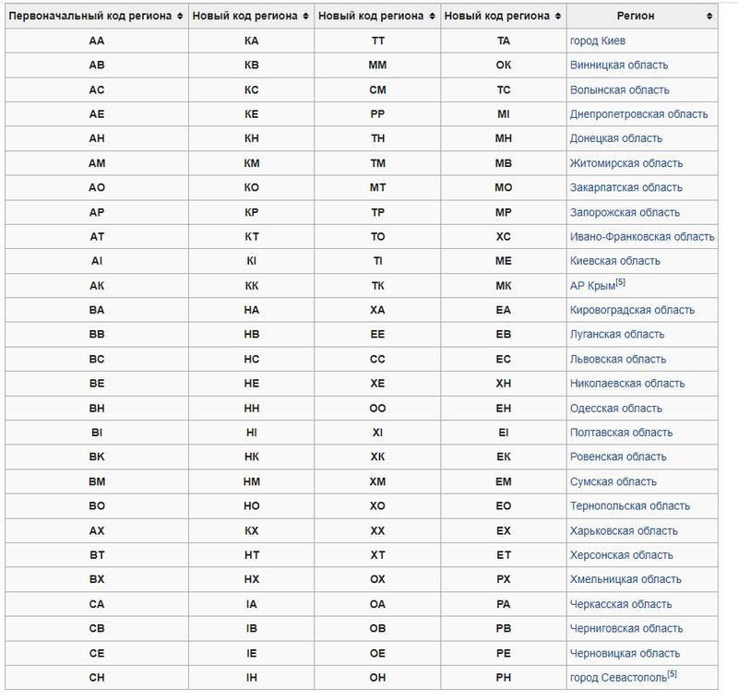Sort the Новый код column containing ТА
The width and height of the screenshot is (738, 700).
[557, 17]
